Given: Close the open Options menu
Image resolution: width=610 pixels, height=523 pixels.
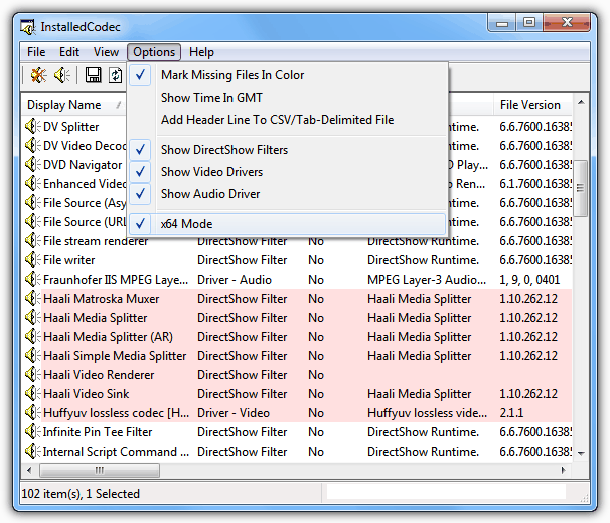Looking at the screenshot, I should pos(154,52).
